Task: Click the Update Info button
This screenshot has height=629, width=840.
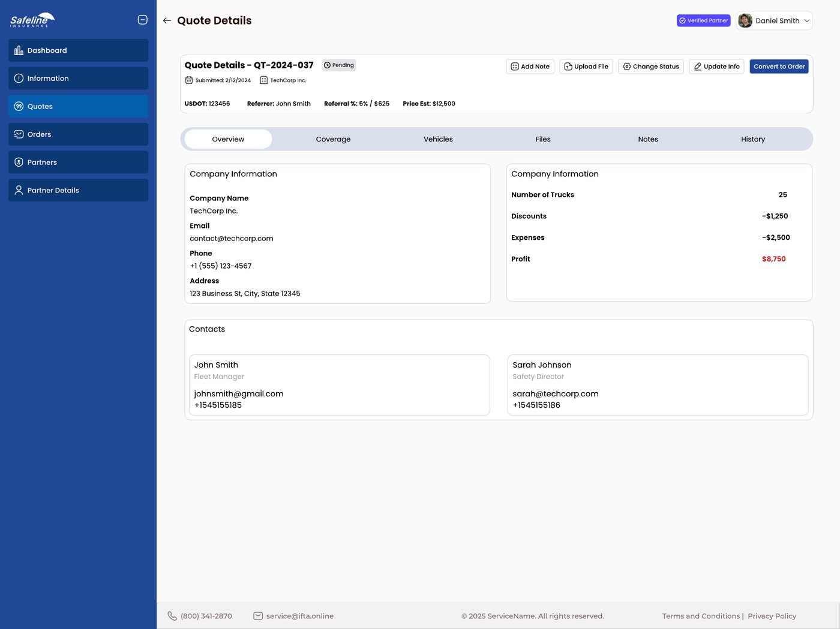Action: coord(716,67)
